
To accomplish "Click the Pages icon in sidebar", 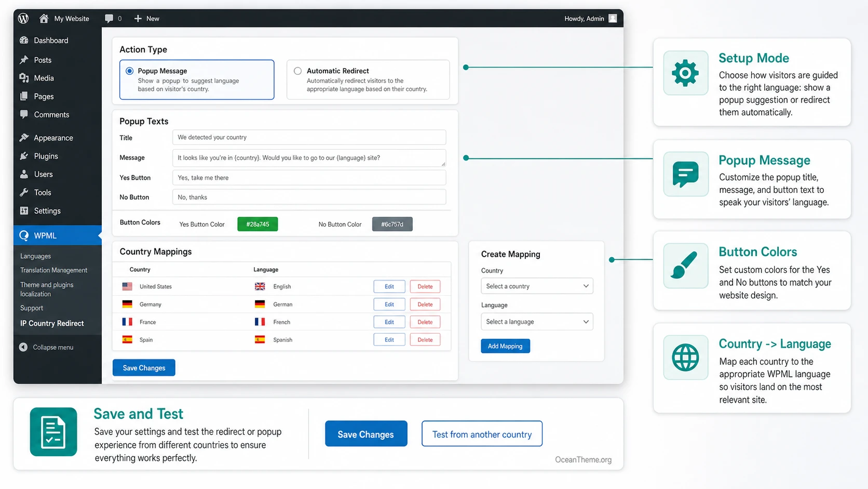I will (24, 96).
